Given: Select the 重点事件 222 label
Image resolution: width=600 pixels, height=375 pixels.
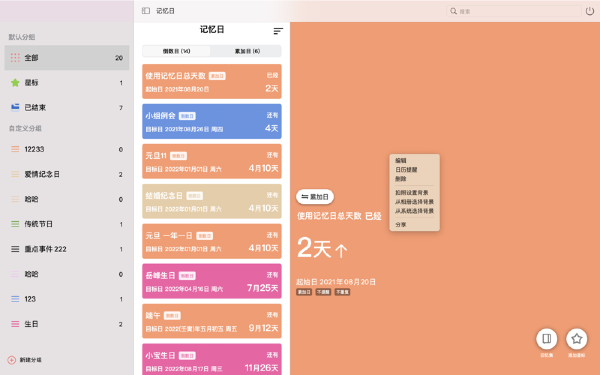Looking at the screenshot, I should [46, 249].
